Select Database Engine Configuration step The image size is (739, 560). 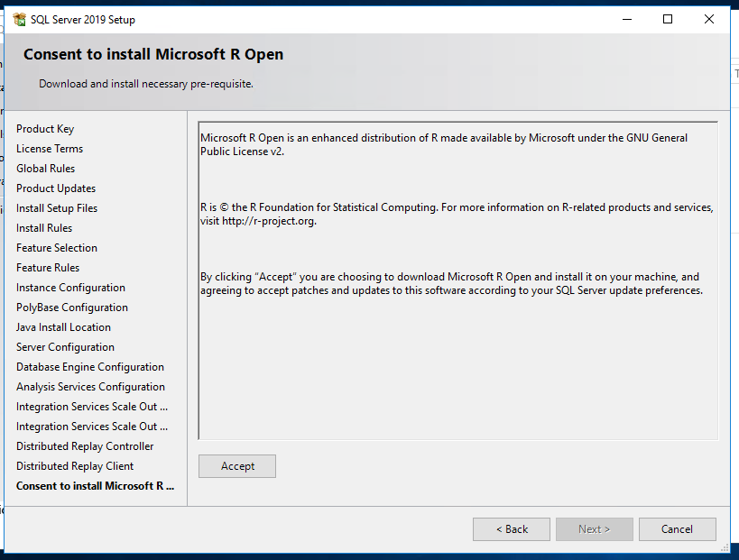click(90, 366)
